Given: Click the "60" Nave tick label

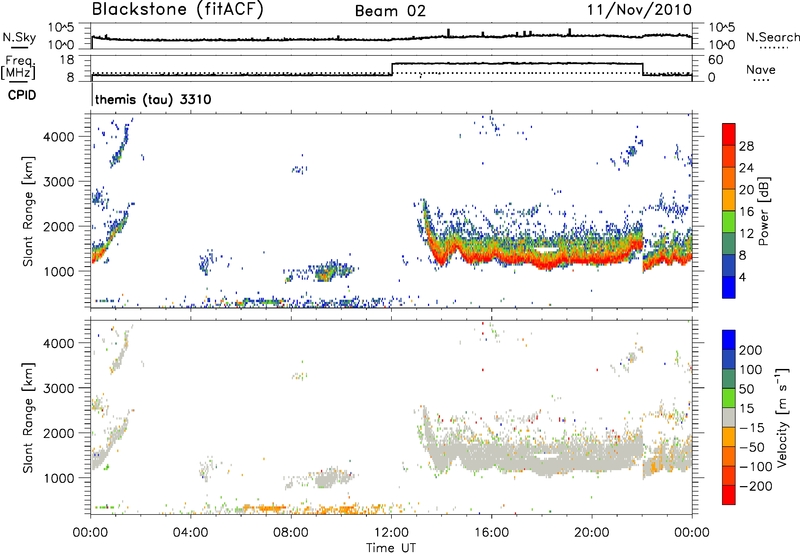Looking at the screenshot, I should coord(715,60).
